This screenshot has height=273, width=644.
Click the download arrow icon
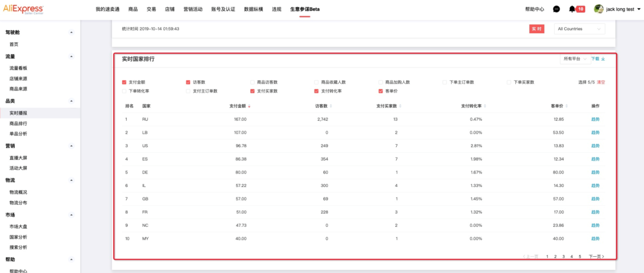pos(603,59)
